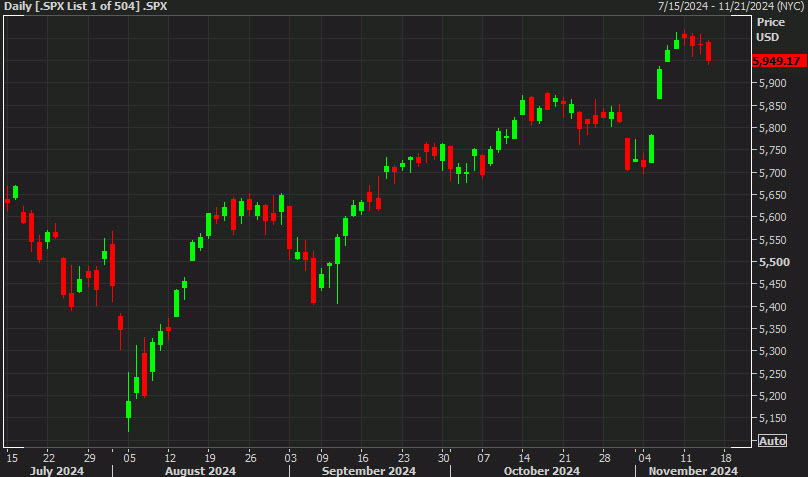Select the 5,949.17 current price tag
The image size is (808, 477).
[779, 61]
